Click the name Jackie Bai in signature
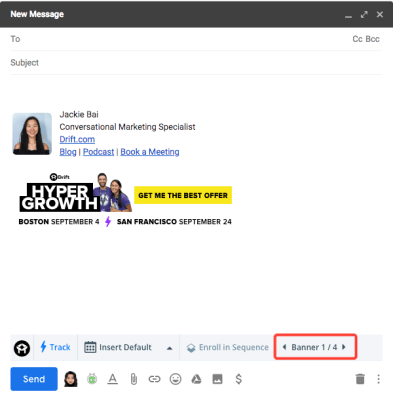 [x=79, y=114]
